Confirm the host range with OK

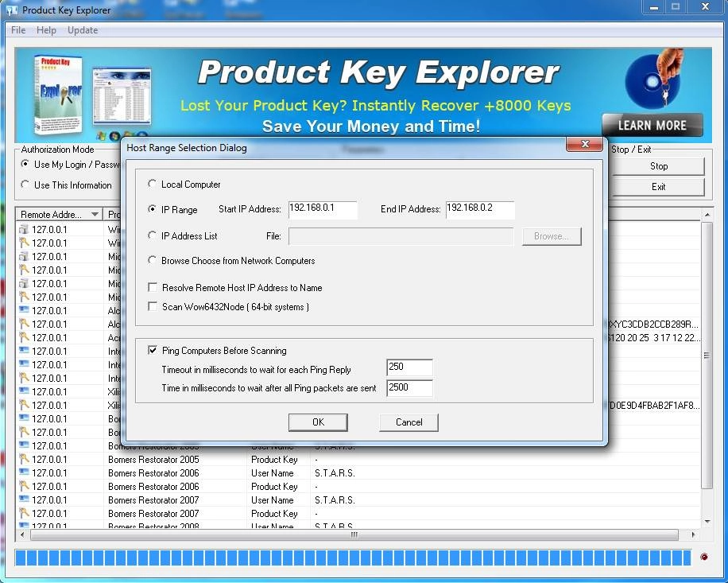point(318,422)
